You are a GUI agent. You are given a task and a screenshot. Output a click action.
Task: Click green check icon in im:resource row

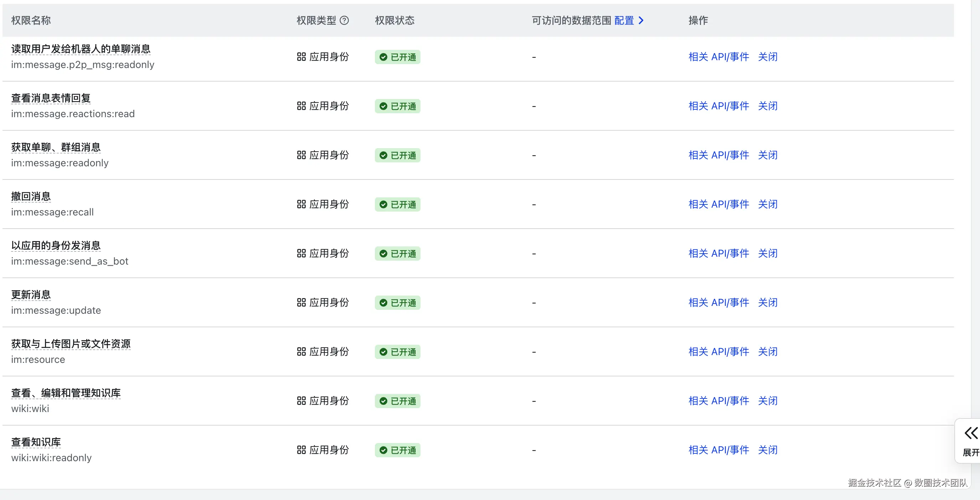pos(383,352)
